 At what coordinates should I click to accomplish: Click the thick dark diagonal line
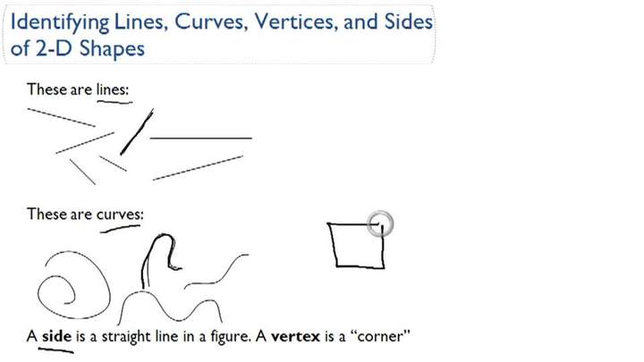(137, 130)
